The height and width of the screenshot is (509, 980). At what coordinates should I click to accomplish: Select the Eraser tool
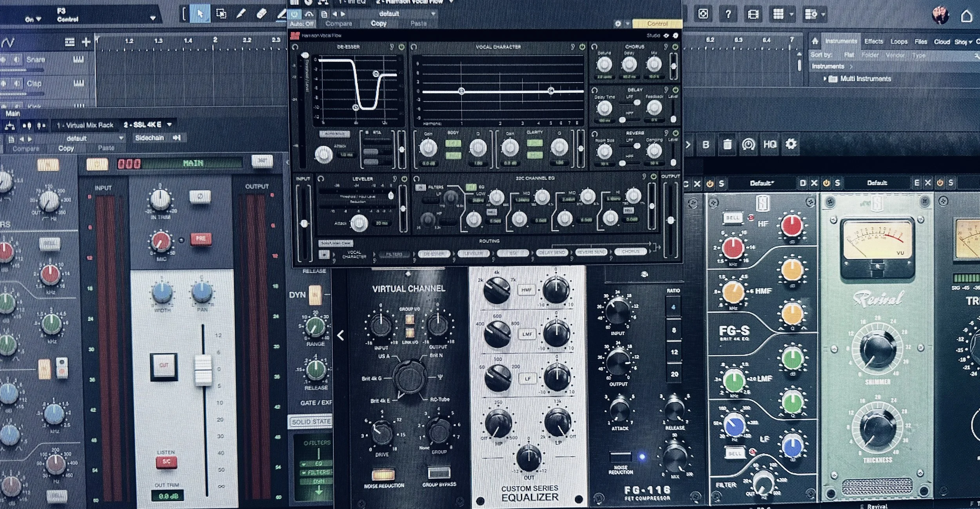pyautogui.click(x=261, y=14)
